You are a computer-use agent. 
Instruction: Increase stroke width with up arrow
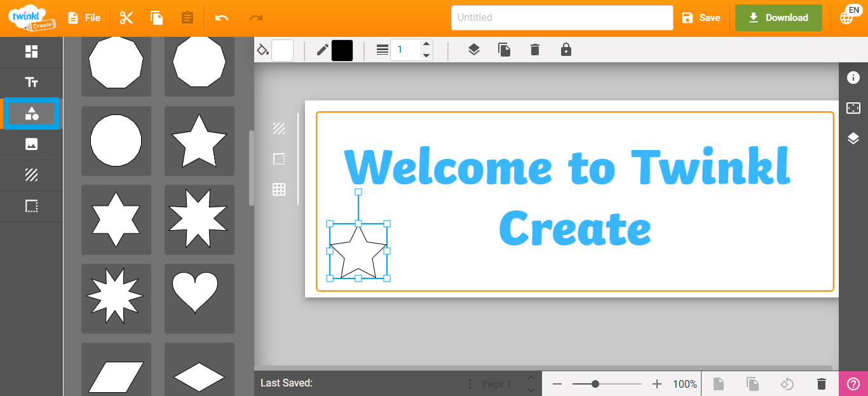point(426,44)
